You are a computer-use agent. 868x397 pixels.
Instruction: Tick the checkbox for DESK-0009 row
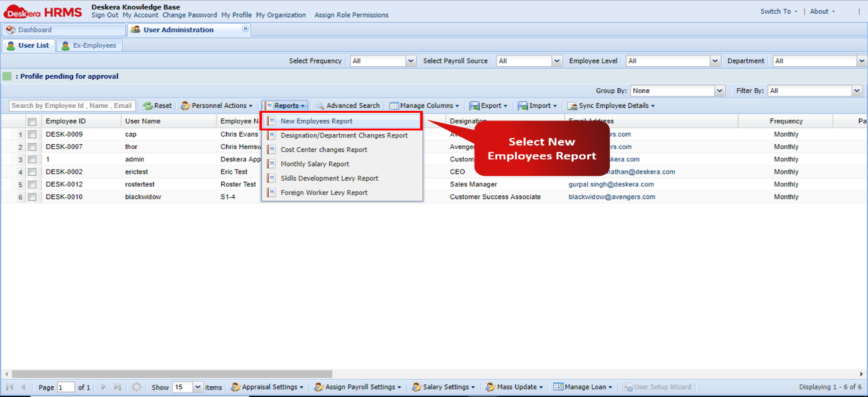(x=32, y=134)
